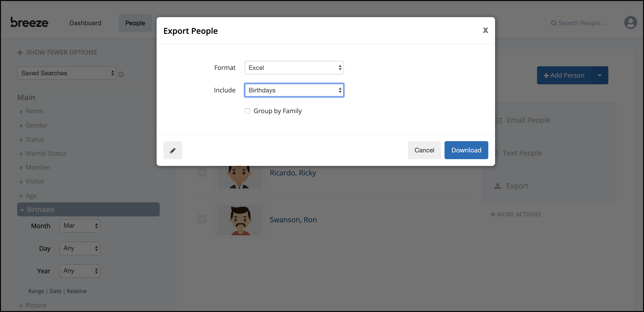Open the Include dropdown showing Birthdays

click(294, 90)
